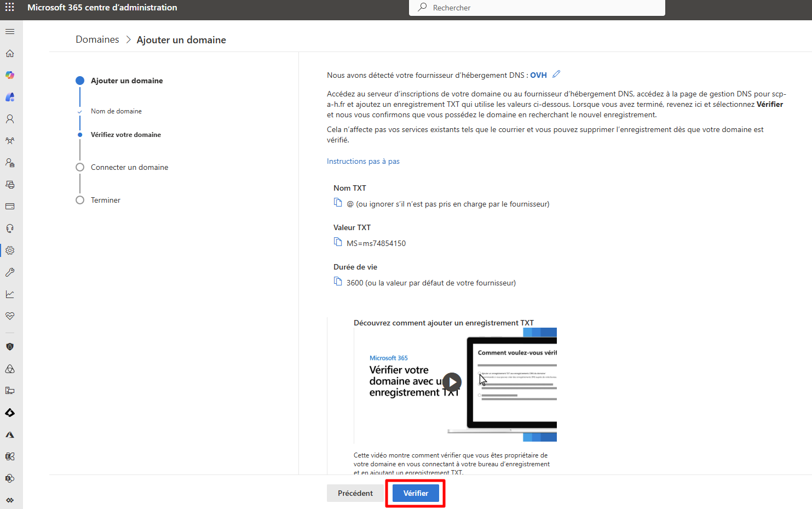Click Ajouter un domaine breadcrumb text
Viewport: 812px width, 509px height.
181,40
